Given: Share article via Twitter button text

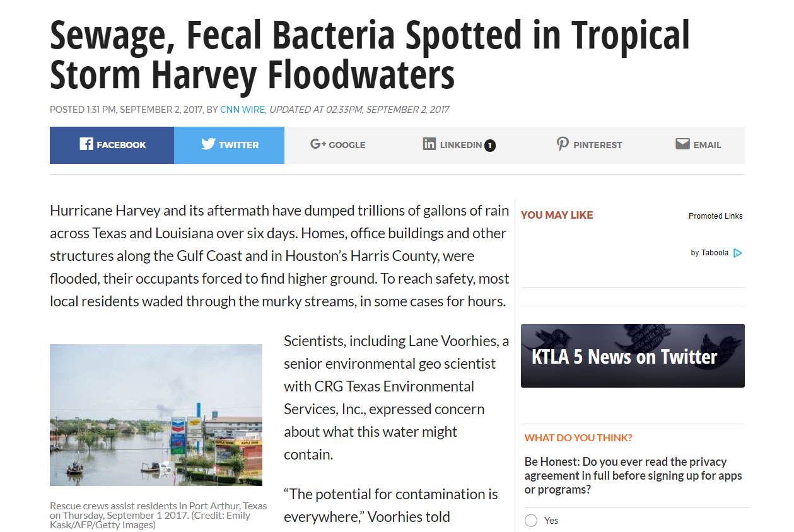Looking at the screenshot, I should point(238,145).
